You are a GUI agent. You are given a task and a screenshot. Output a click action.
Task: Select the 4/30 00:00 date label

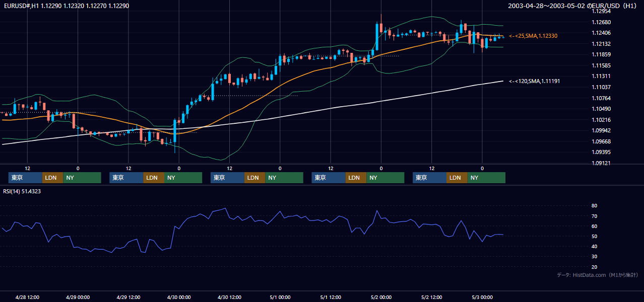(179, 297)
